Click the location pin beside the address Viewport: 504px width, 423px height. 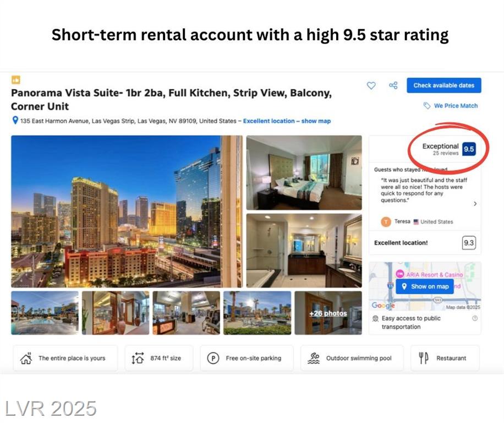click(x=15, y=121)
